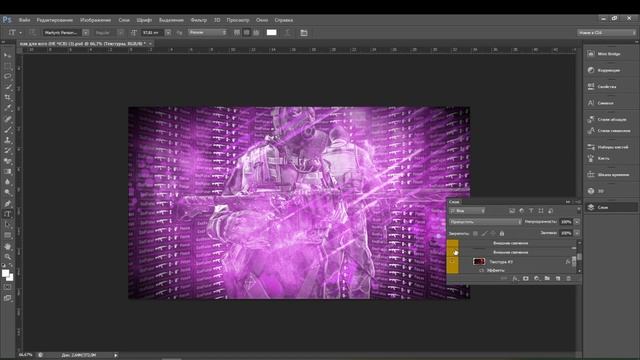Open the Brush Presets panel
The image size is (640, 360).
tap(608, 147)
